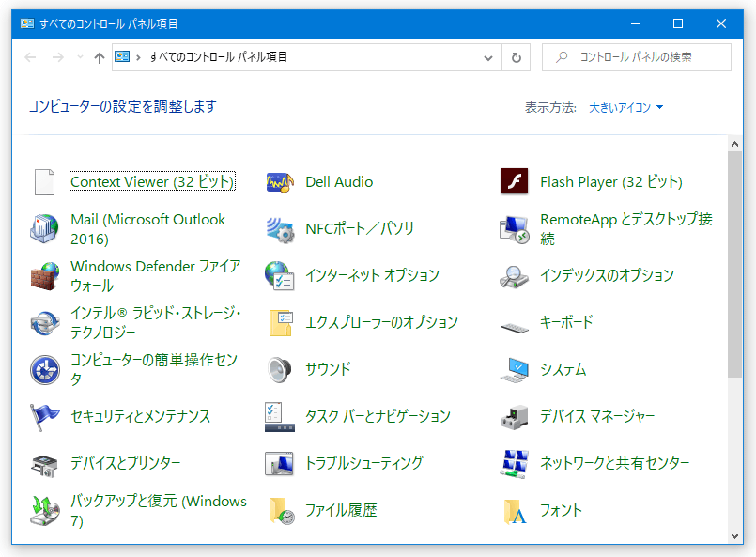Go up one level with the up arrow
Image resolution: width=756 pixels, height=557 pixels.
100,58
